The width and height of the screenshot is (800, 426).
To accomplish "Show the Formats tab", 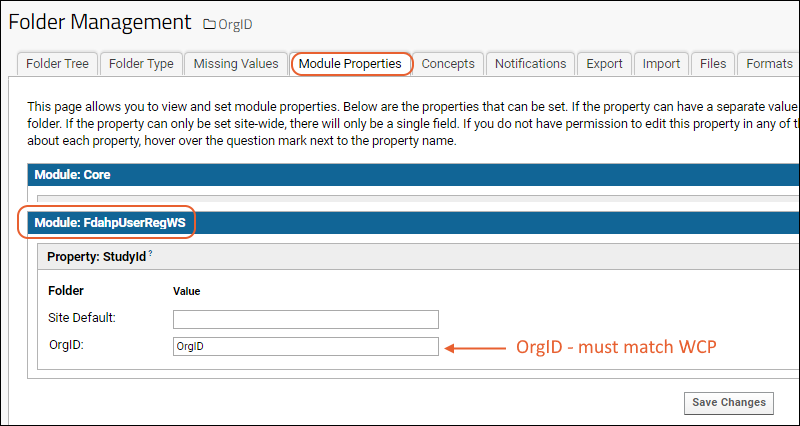I will click(768, 64).
